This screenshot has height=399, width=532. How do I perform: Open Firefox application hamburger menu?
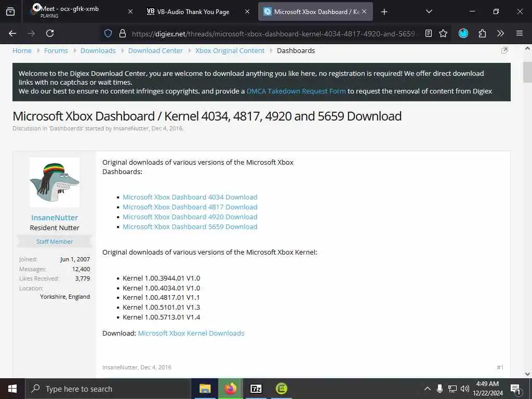pyautogui.click(x=519, y=33)
